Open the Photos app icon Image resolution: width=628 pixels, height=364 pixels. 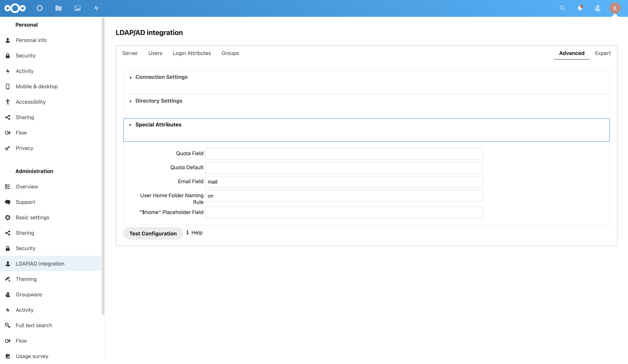pos(77,8)
